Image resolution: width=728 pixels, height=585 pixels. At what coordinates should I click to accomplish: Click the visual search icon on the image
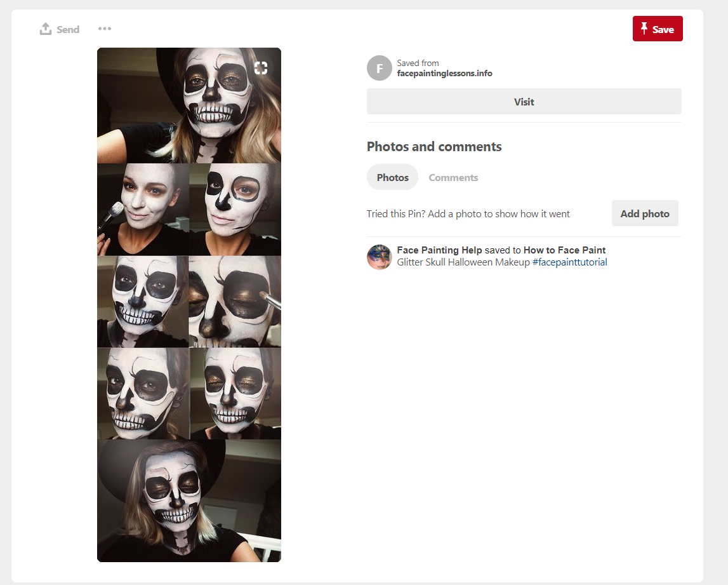pos(261,69)
